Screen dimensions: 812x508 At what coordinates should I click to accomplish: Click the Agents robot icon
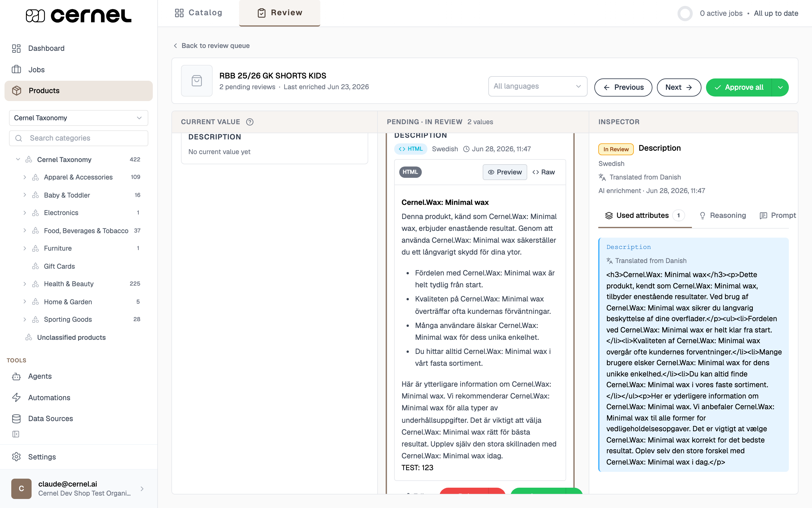point(16,376)
